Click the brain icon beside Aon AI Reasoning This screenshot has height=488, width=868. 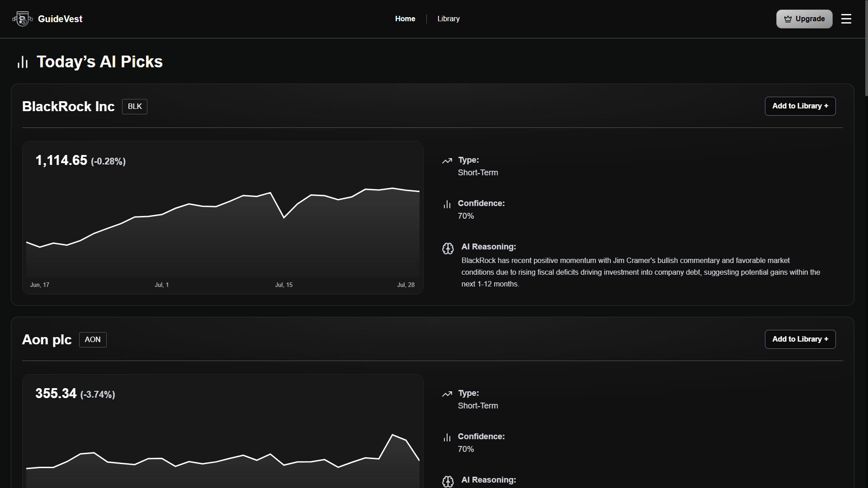pyautogui.click(x=448, y=482)
